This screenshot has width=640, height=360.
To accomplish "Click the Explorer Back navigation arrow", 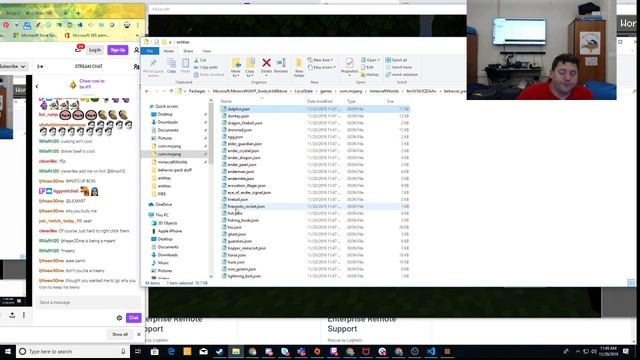I will (147, 91).
